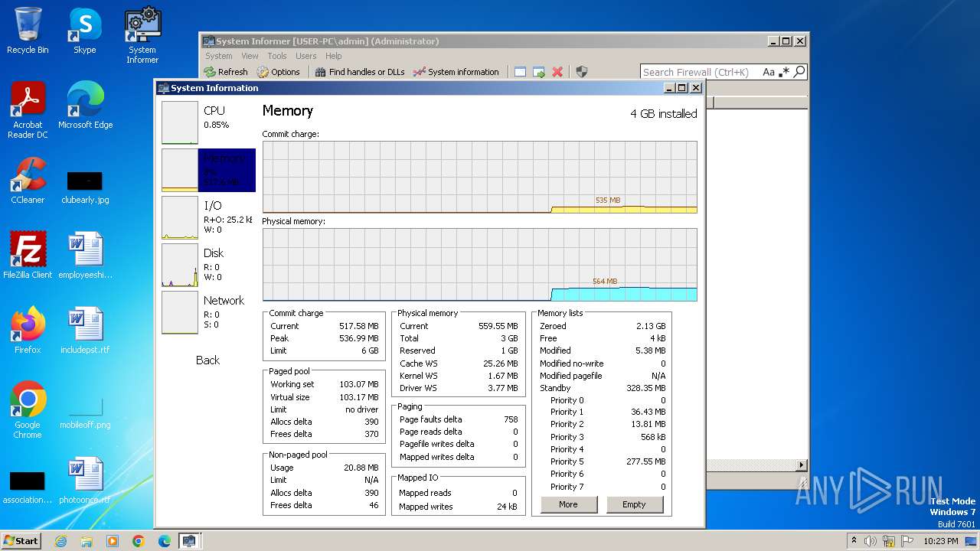Click the magnifier search icon
This screenshot has height=551, width=980.
(x=799, y=72)
